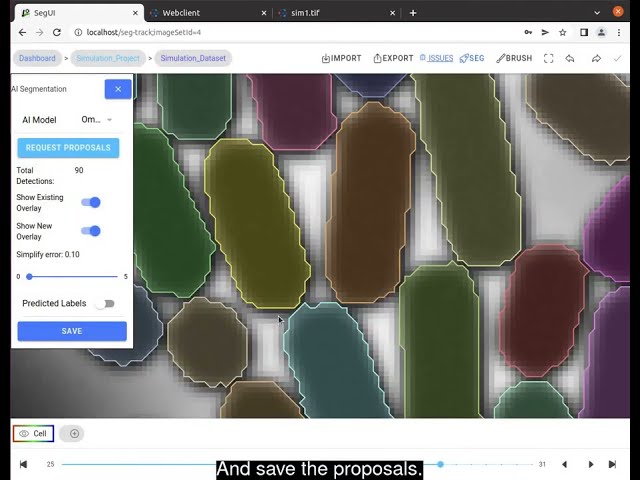Click the checkmark confirm icon
The image size is (640, 480).
pyautogui.click(x=617, y=58)
